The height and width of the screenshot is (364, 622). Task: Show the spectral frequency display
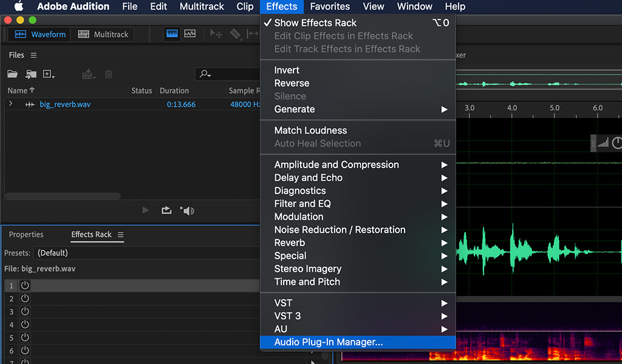click(x=172, y=34)
